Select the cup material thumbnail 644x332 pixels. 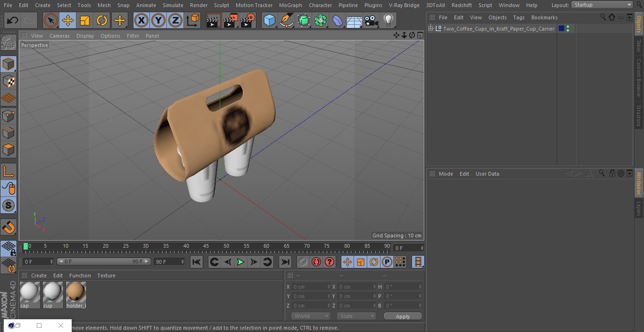tap(52, 292)
